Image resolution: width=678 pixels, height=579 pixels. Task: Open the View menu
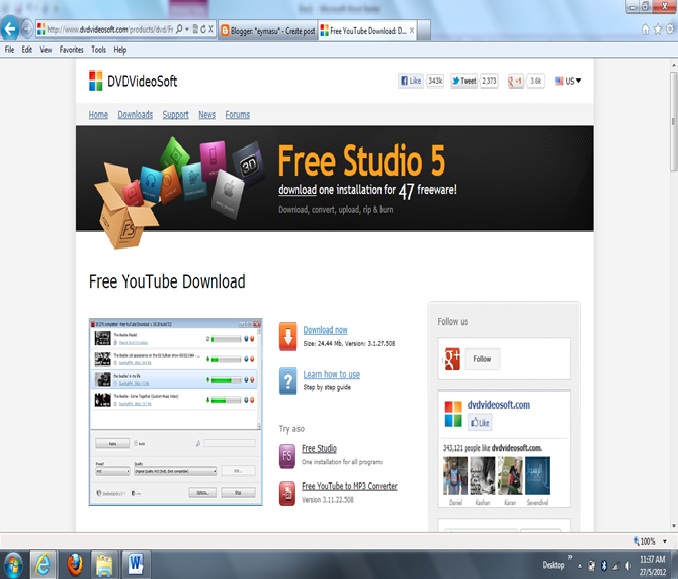tap(46, 50)
